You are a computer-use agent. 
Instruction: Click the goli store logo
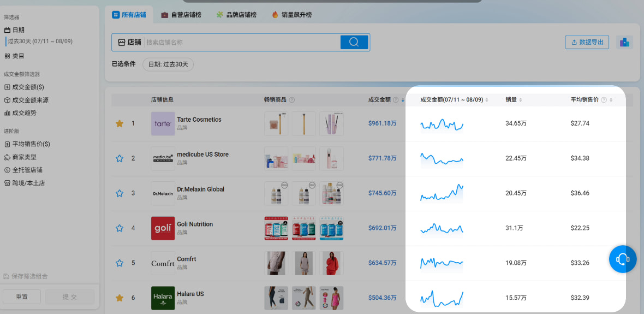pyautogui.click(x=163, y=228)
